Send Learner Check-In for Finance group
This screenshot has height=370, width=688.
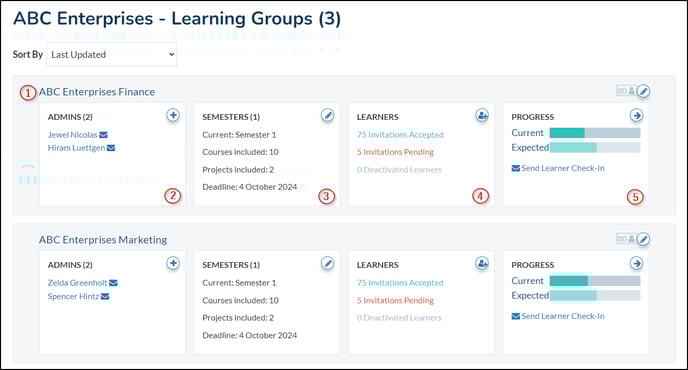pyautogui.click(x=558, y=168)
